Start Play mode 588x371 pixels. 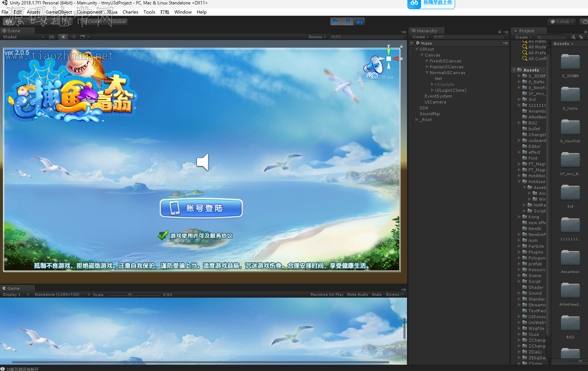pos(336,22)
